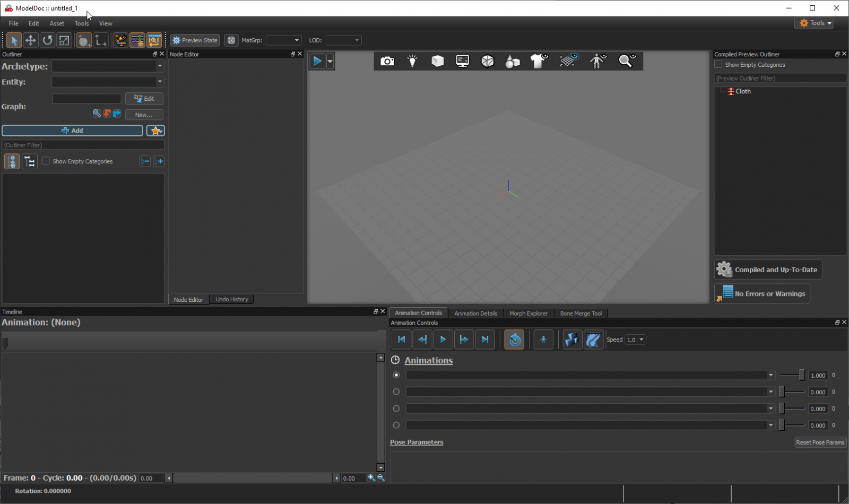Expand the Archetype dropdown
849x504 pixels.
(x=159, y=66)
